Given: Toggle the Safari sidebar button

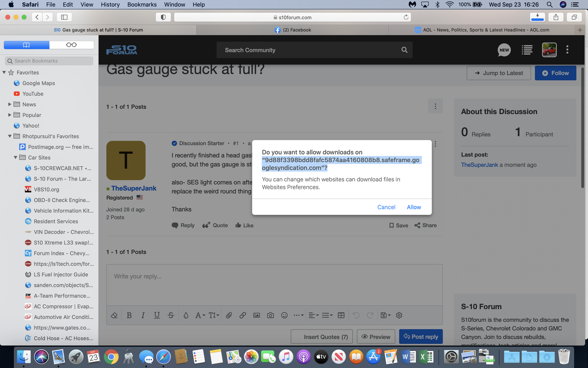Looking at the screenshot, I should pos(64,17).
